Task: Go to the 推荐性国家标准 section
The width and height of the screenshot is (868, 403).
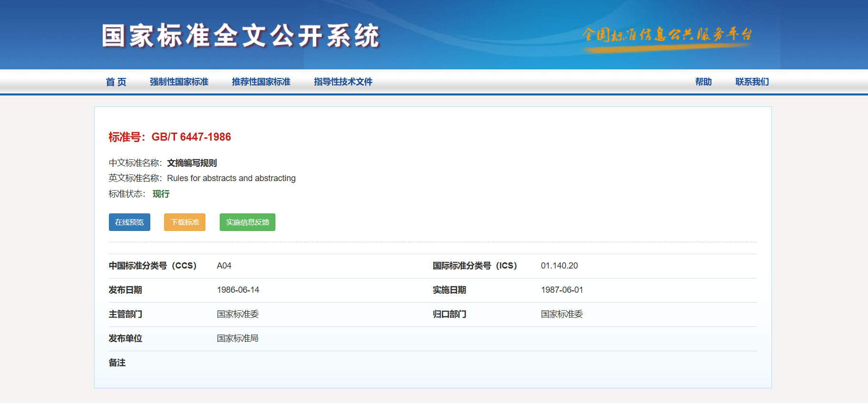Action: pos(261,82)
